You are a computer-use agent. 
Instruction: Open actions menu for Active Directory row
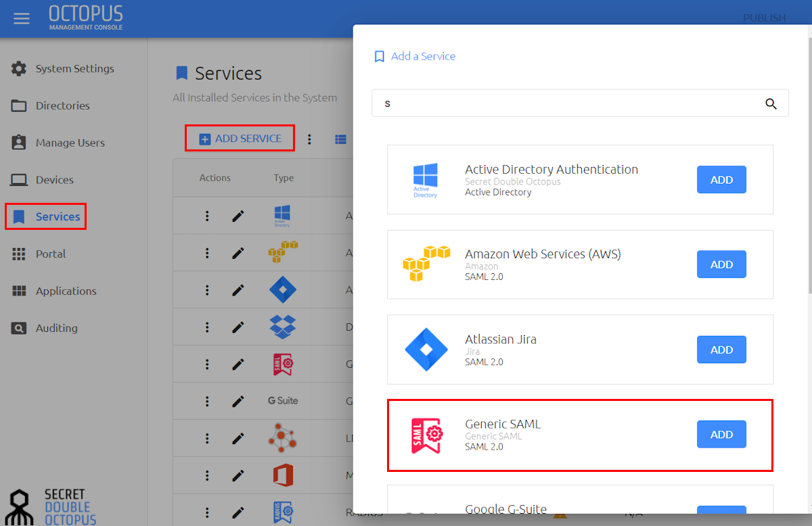(207, 216)
